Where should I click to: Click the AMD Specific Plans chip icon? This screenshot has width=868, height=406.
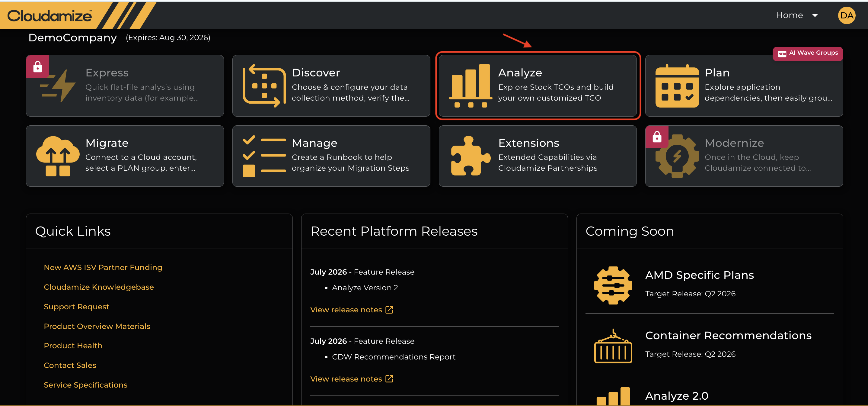[x=613, y=285]
